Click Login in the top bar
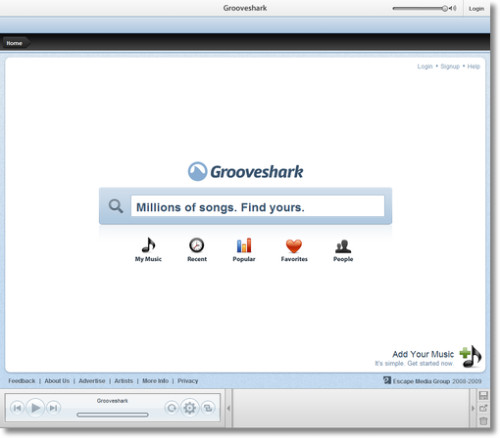This screenshot has width=500, height=438. point(476,9)
